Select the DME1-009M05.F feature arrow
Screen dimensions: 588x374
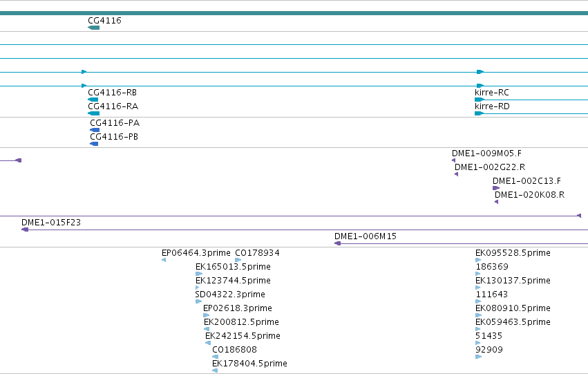coord(454,160)
